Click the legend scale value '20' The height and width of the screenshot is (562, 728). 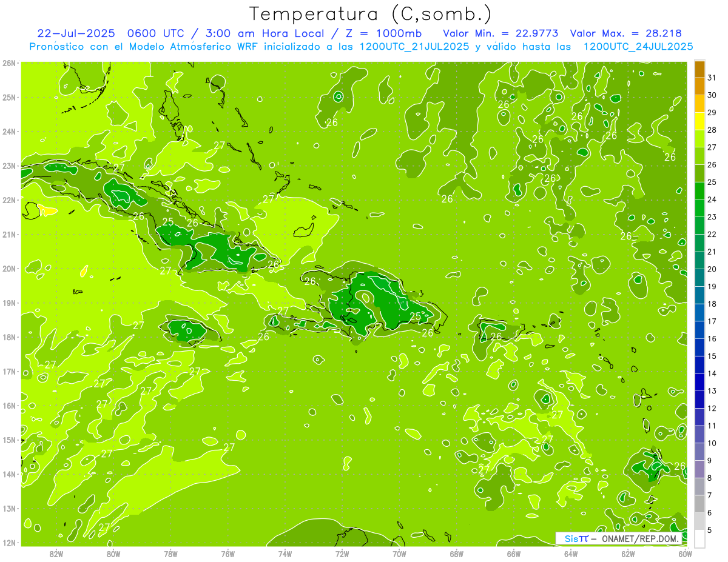(712, 269)
